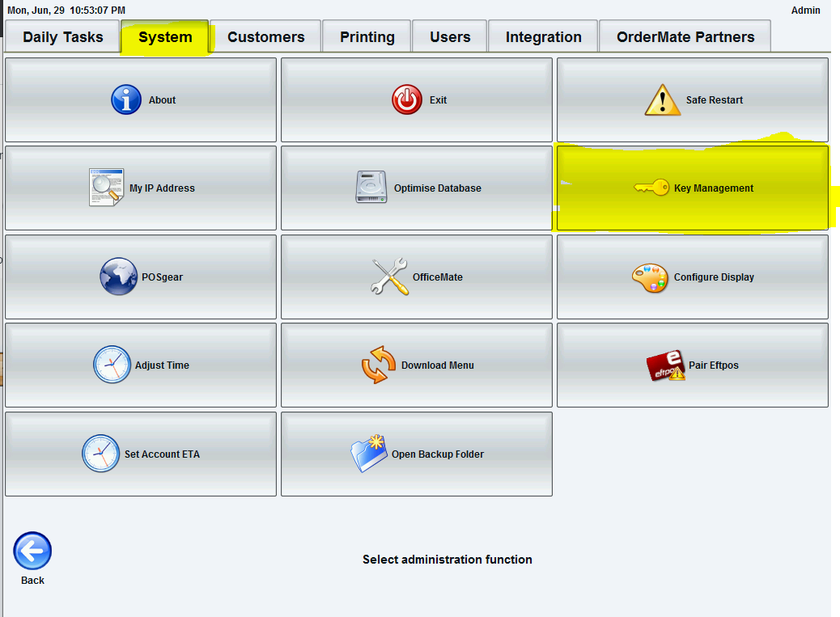
Task: Click the Open Backup Folder blue folder icon
Action: coord(369,454)
